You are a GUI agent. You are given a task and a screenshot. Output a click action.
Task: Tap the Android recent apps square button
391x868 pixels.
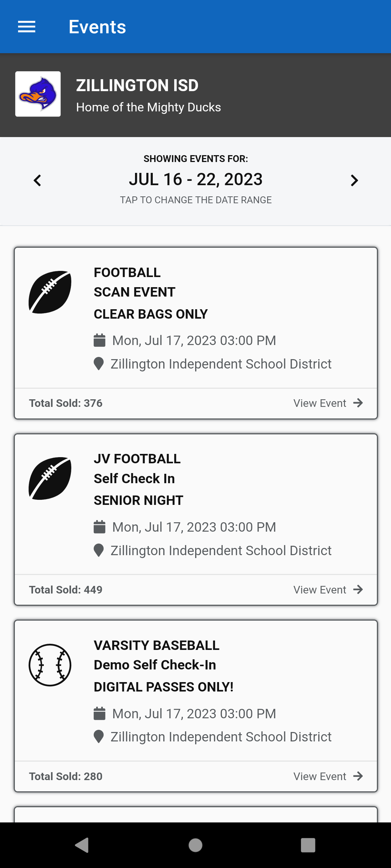[308, 845]
